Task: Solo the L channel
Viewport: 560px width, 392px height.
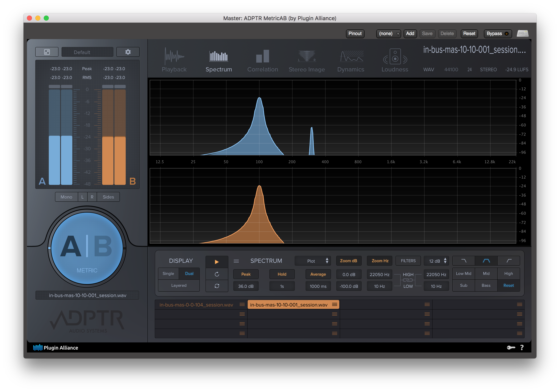Action: point(82,197)
